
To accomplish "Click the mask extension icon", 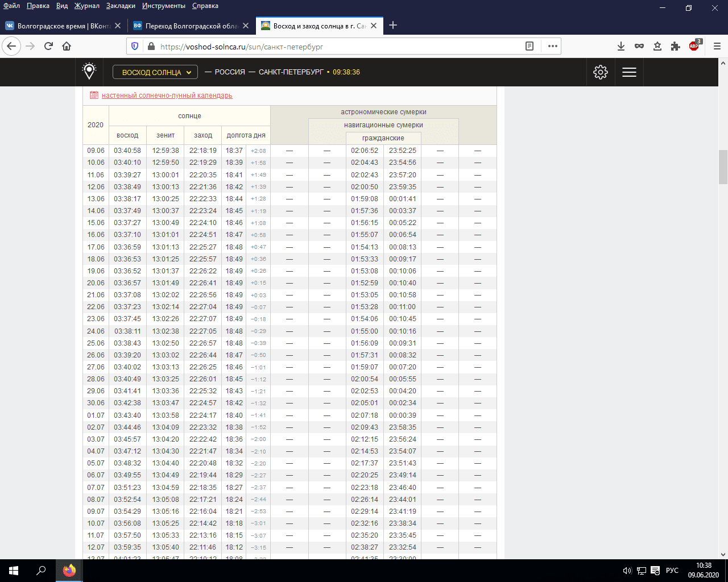I will coord(639,46).
